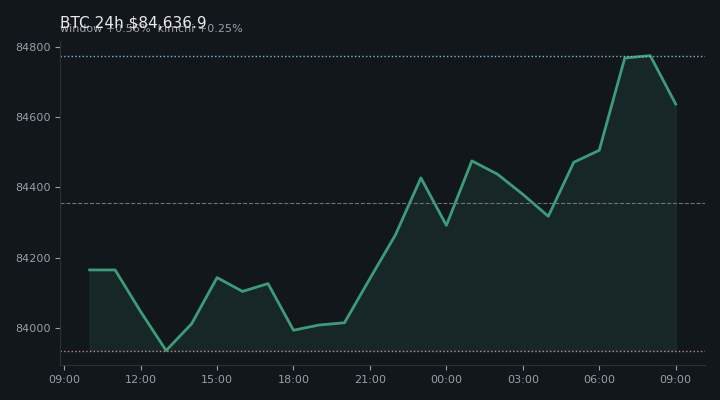Click the x-axis label 06:00
This screenshot has height=400, width=720.
click(x=599, y=379)
